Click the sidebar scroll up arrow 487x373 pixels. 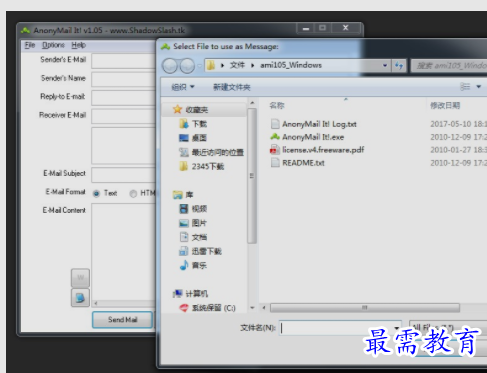[252, 103]
